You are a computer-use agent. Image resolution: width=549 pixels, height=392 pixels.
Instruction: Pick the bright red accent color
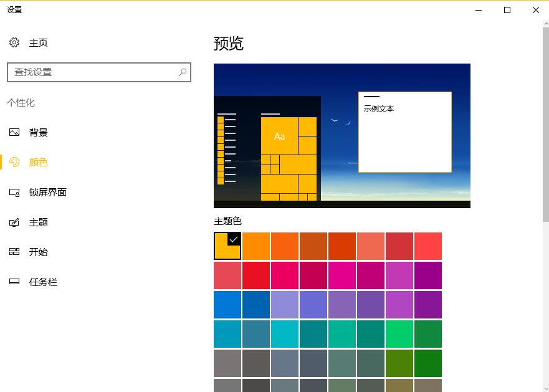click(255, 275)
